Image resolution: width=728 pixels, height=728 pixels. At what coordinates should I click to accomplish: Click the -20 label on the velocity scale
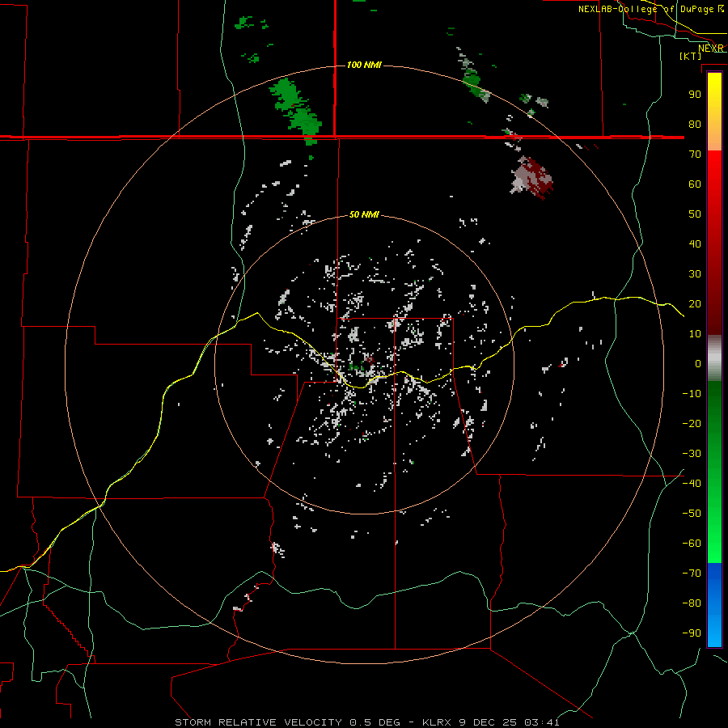[x=692, y=424]
